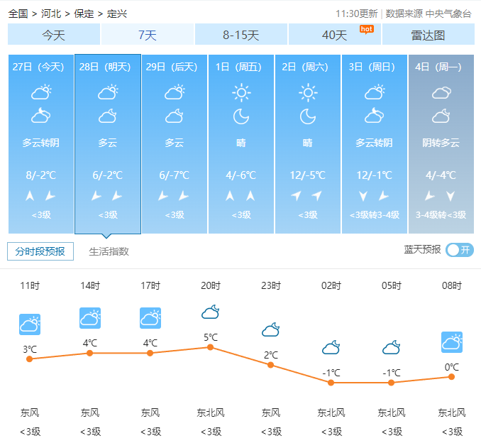Click the night cloud icon at 02时
This screenshot has width=481, height=448.
331,347
